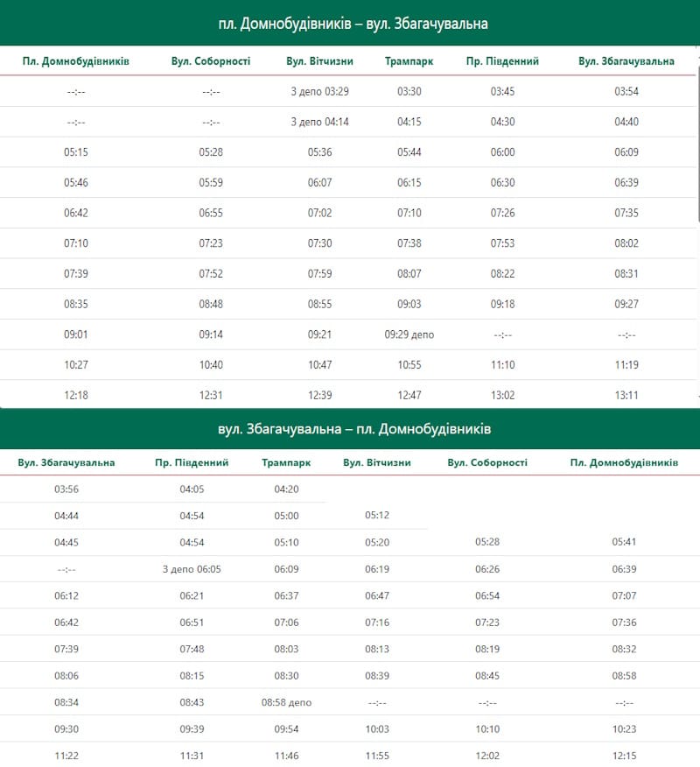Click the 05:15 departure time cell

click(76, 152)
